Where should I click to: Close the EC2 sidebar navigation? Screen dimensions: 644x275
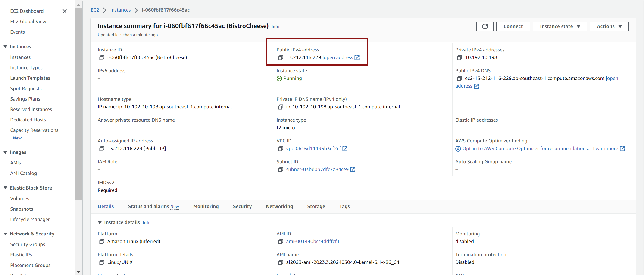64,11
